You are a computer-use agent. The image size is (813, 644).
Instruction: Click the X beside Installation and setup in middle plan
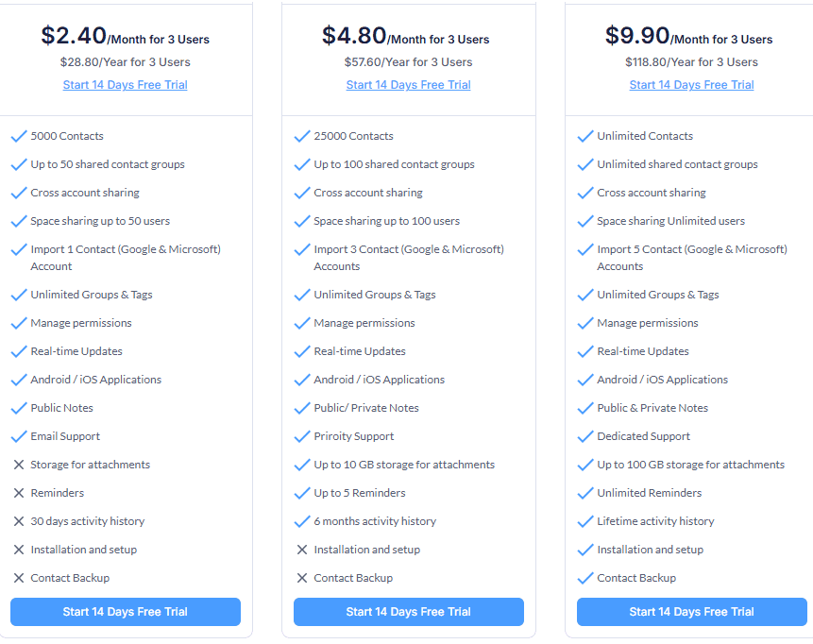click(x=302, y=549)
